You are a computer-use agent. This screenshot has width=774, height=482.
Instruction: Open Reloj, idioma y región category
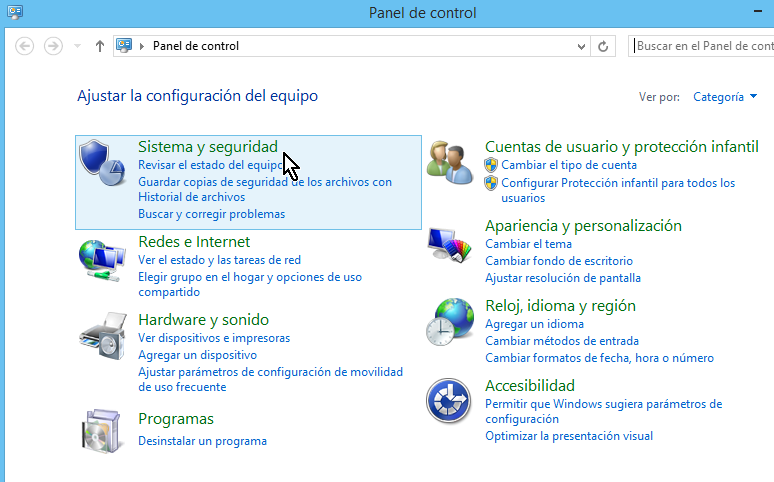pyautogui.click(x=560, y=306)
